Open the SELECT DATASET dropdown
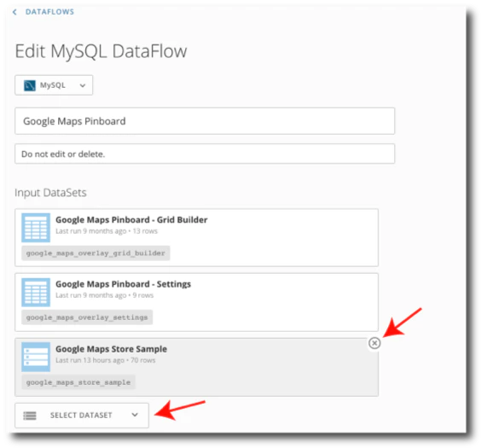Screen dimensions: 481x448 tap(82, 416)
